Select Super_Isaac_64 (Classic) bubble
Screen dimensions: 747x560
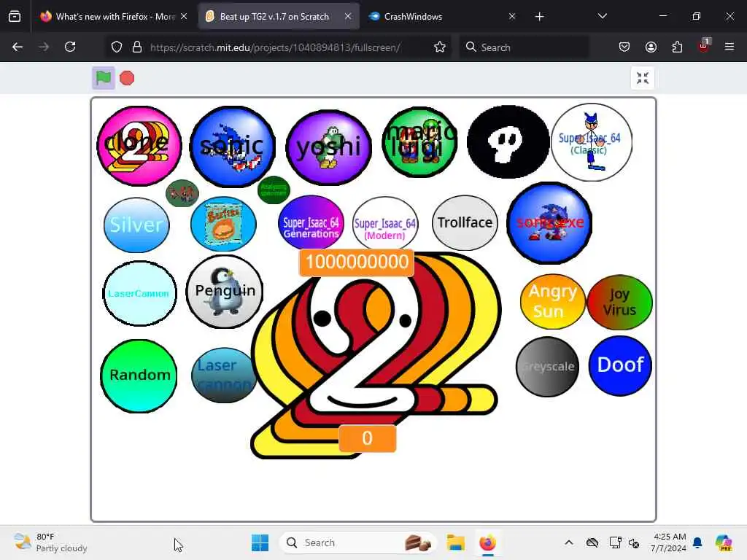[x=591, y=142]
